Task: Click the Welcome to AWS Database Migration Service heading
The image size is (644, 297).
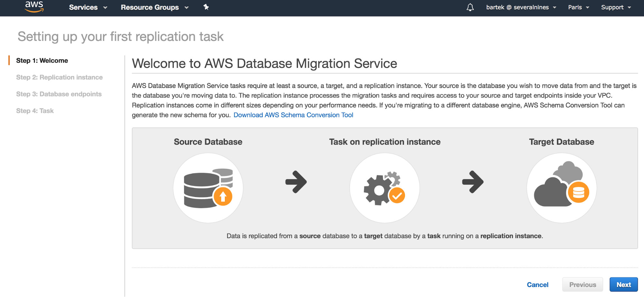Action: point(264,64)
